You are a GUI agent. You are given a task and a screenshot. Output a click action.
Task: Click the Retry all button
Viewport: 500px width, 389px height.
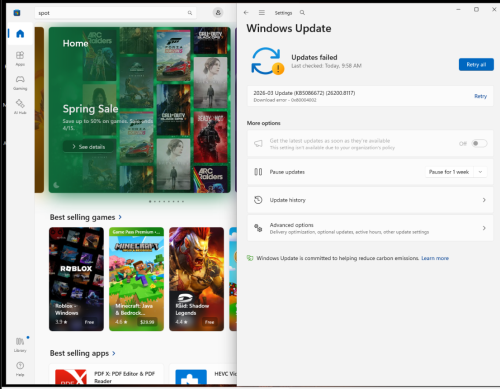(x=476, y=65)
